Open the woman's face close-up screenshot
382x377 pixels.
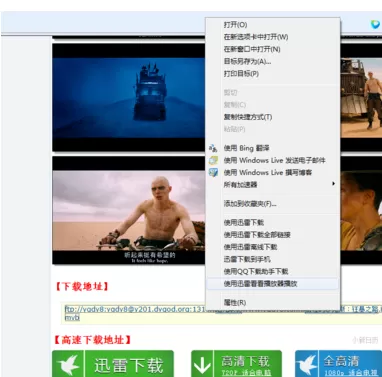click(x=361, y=211)
